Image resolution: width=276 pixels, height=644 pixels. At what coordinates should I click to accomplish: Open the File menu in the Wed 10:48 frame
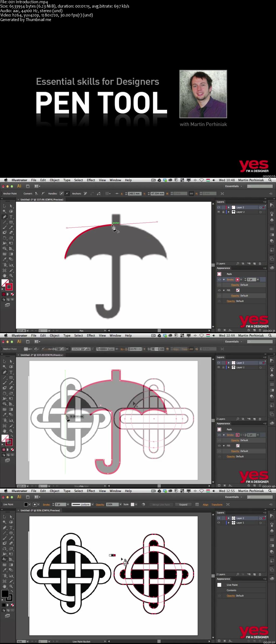tap(34, 180)
